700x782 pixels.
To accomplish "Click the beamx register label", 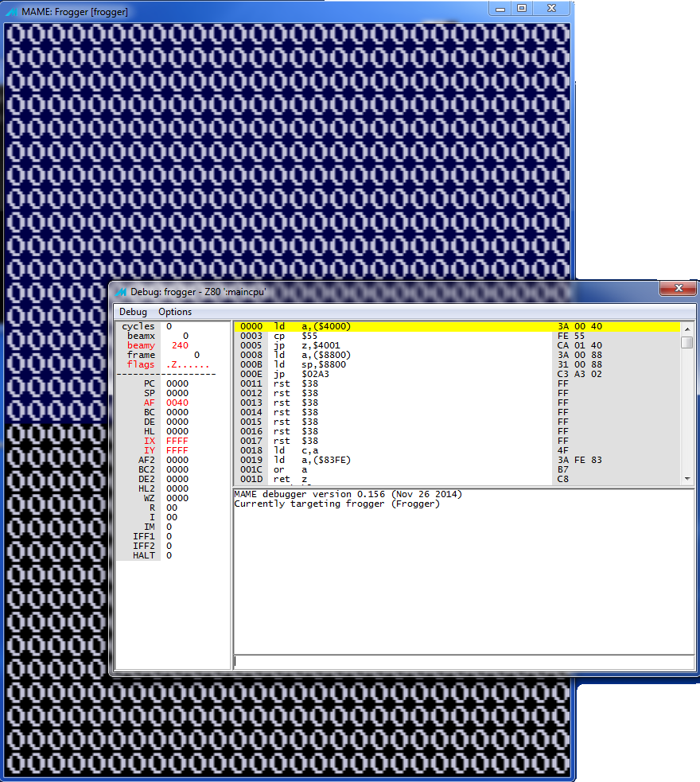I will click(x=141, y=336).
